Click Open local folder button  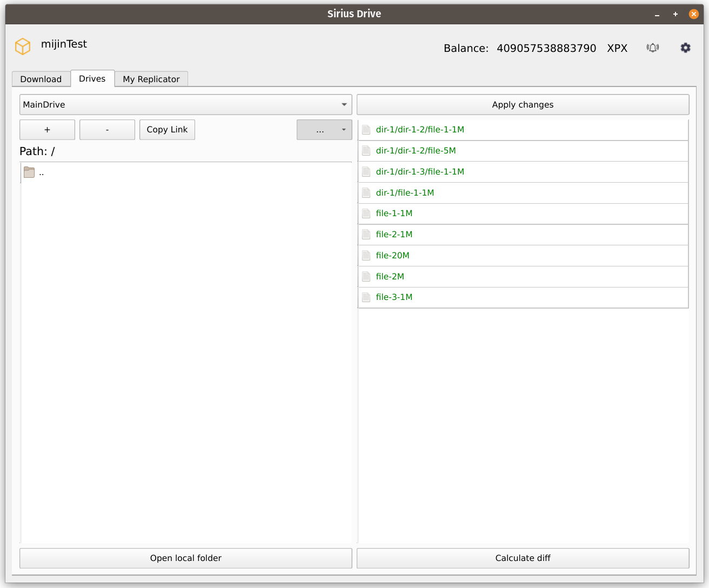coord(186,558)
